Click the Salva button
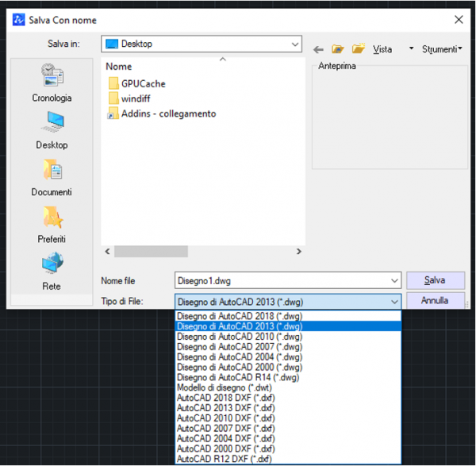Image resolution: width=476 pixels, height=466 pixels. tap(436, 280)
